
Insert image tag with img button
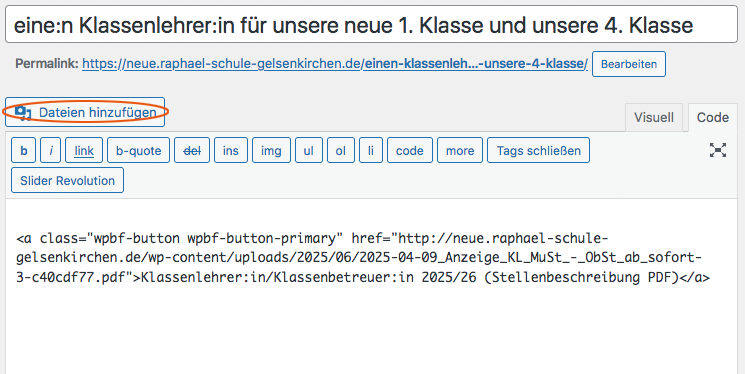point(271,150)
